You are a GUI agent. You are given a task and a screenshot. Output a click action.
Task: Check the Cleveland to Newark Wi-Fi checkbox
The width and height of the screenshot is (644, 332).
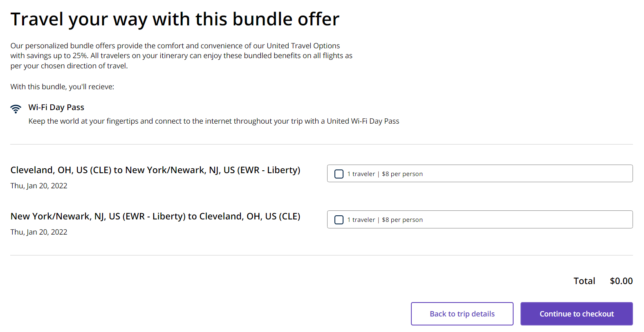339,174
